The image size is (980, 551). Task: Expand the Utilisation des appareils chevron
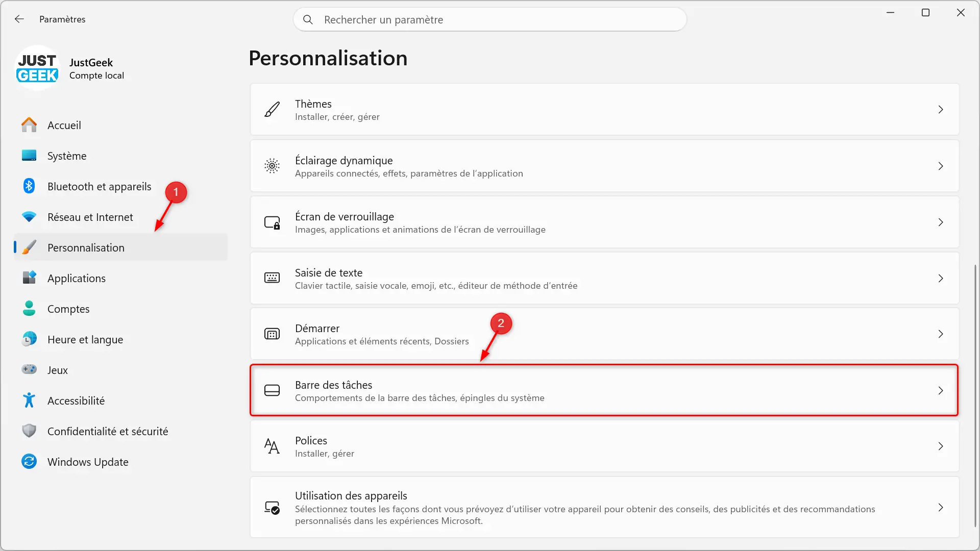coord(941,508)
